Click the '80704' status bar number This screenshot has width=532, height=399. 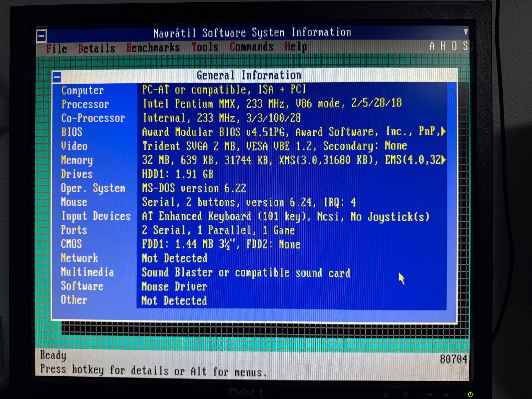pos(454,359)
